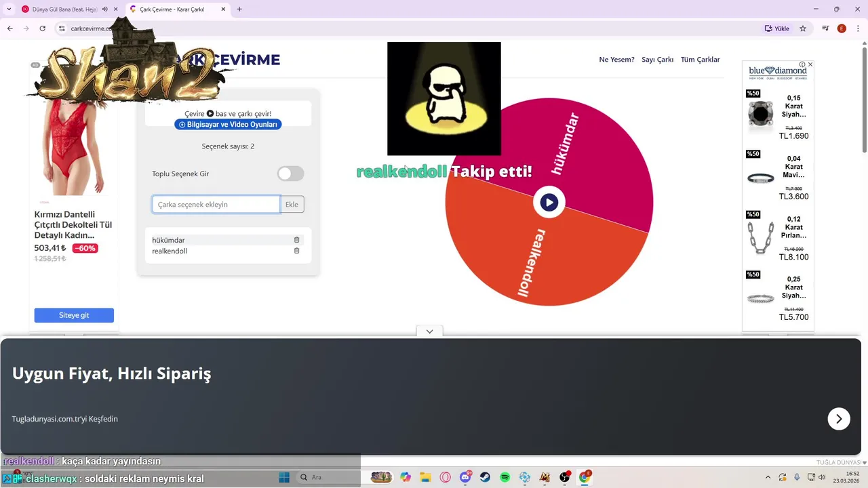Open the Tüm Çarklar menu link
This screenshot has height=488, width=868.
coord(700,60)
